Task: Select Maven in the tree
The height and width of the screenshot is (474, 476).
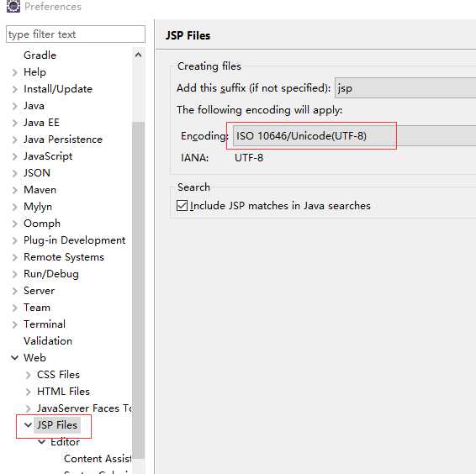Action: pyautogui.click(x=40, y=190)
